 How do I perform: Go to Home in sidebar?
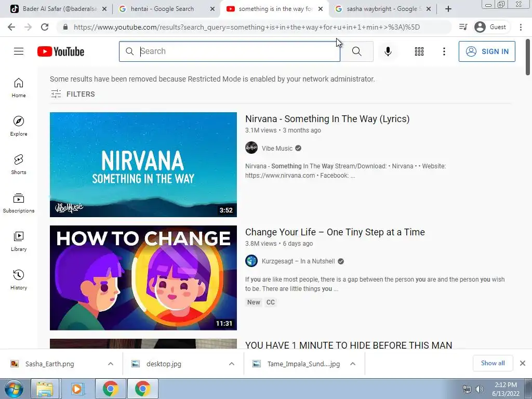(x=19, y=88)
